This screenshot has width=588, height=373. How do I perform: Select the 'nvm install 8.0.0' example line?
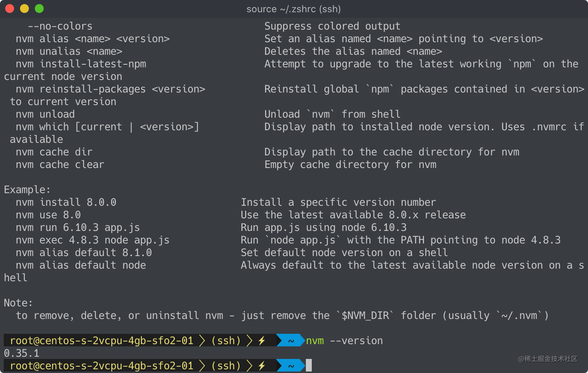pyautogui.click(x=66, y=202)
